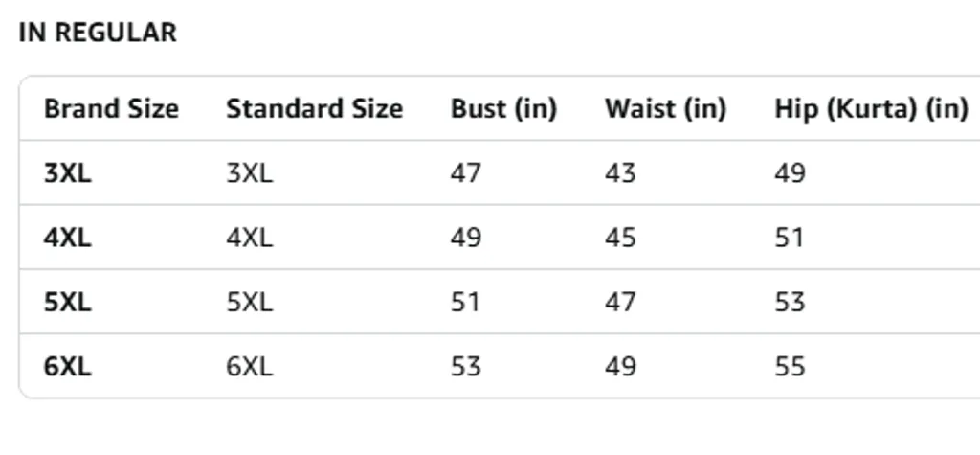The height and width of the screenshot is (455, 980).
Task: Click the 3XL standard size cell
Action: point(250,173)
